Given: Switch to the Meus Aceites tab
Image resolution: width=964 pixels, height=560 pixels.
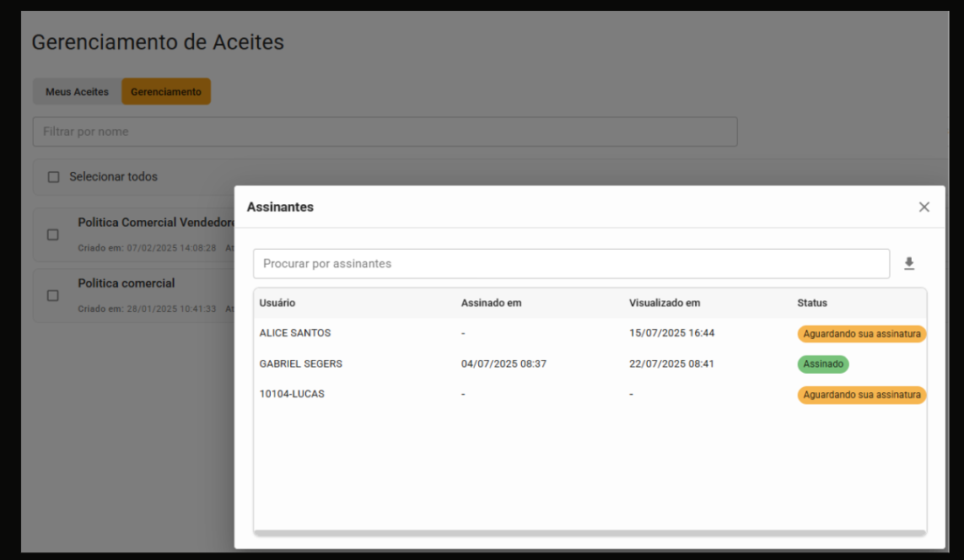Looking at the screenshot, I should 77,92.
